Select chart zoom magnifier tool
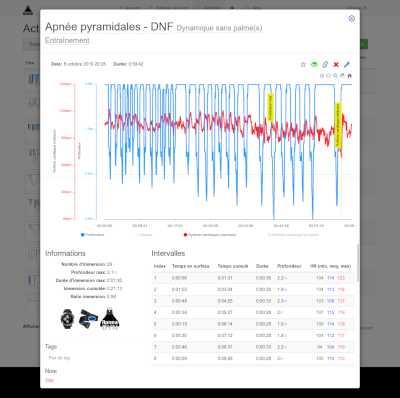The image size is (400, 398). (x=335, y=76)
